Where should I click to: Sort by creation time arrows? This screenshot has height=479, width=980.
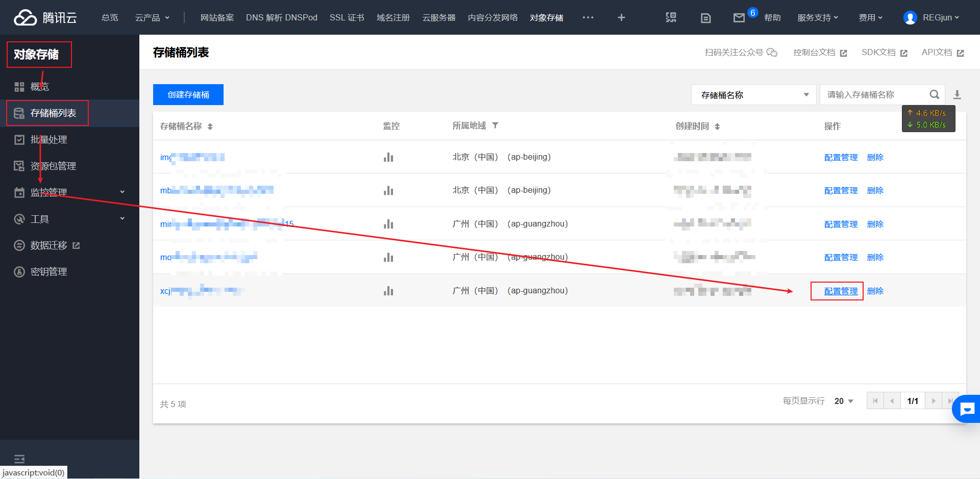coord(717,127)
